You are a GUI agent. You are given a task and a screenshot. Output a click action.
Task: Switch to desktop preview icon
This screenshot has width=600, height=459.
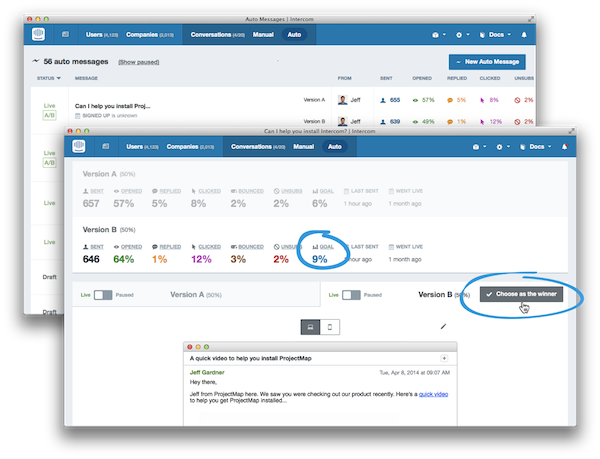tap(310, 327)
